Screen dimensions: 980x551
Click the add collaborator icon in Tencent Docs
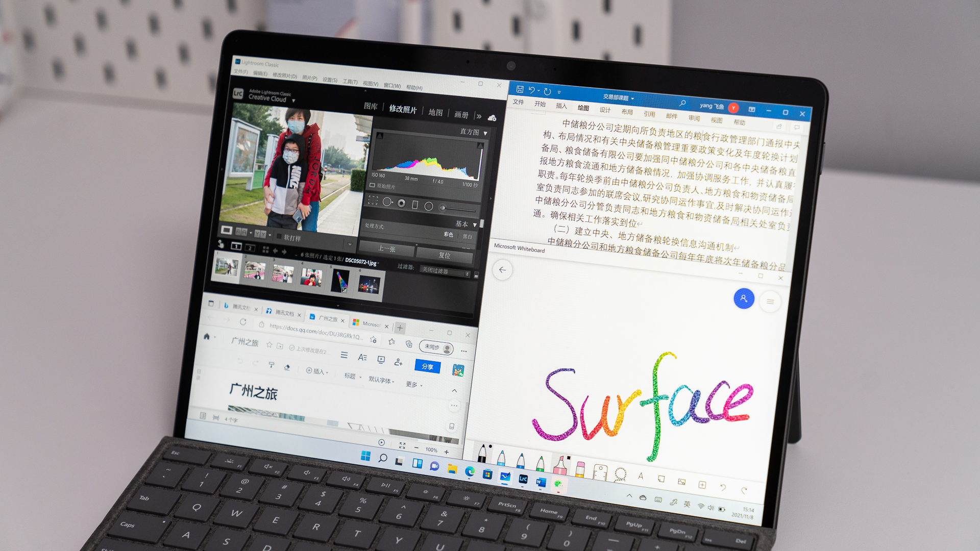click(x=398, y=362)
